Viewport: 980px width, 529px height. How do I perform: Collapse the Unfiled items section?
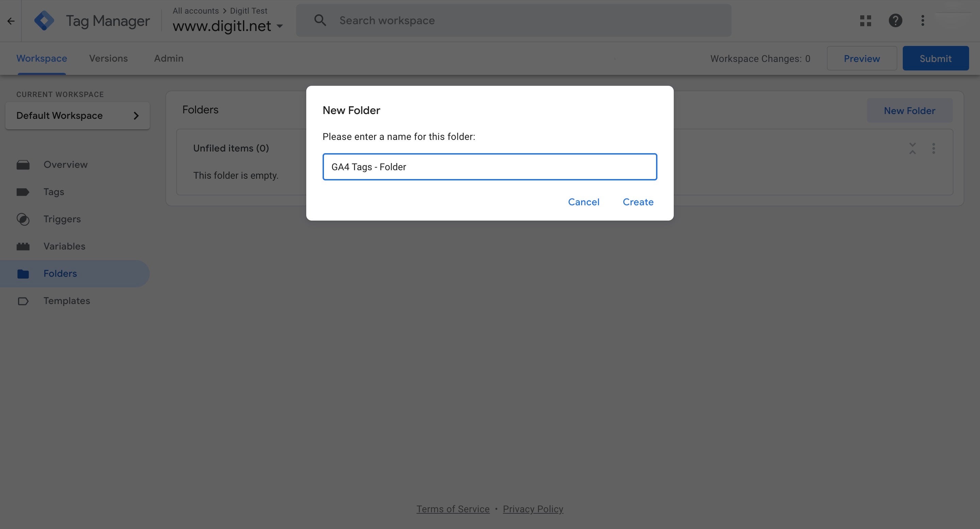coord(912,148)
